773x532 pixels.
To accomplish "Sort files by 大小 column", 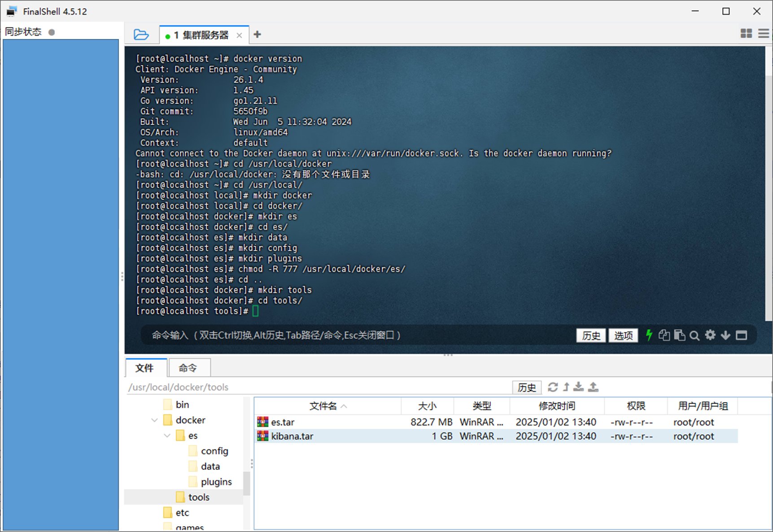I will point(427,406).
